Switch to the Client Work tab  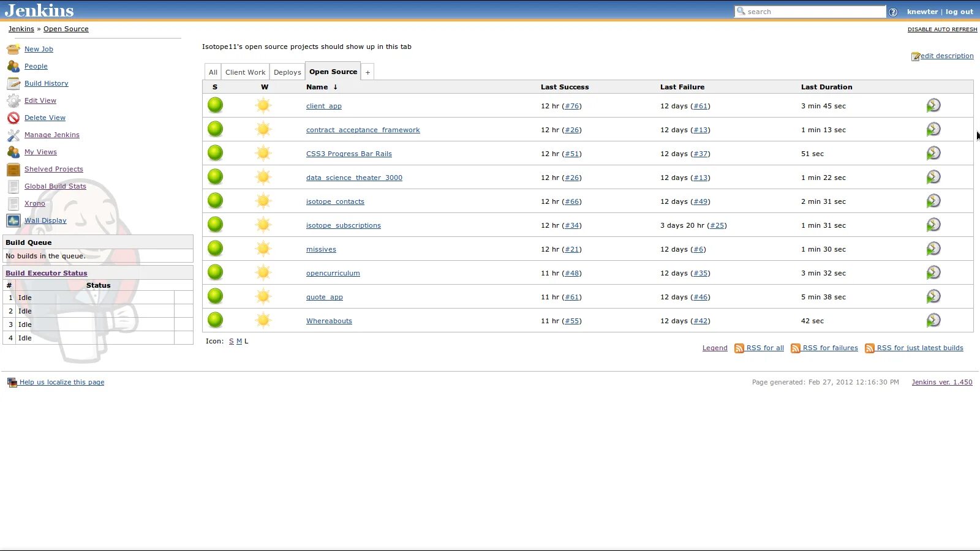click(246, 72)
